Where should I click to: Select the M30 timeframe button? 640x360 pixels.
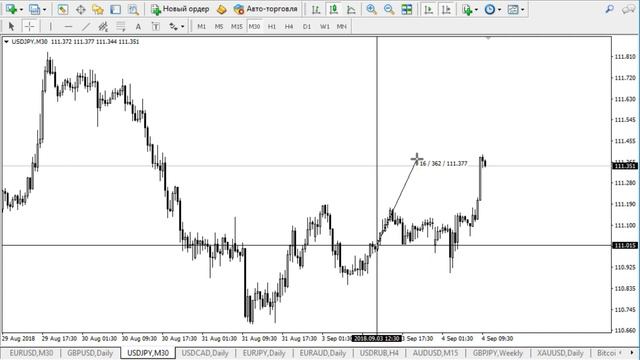point(254,27)
